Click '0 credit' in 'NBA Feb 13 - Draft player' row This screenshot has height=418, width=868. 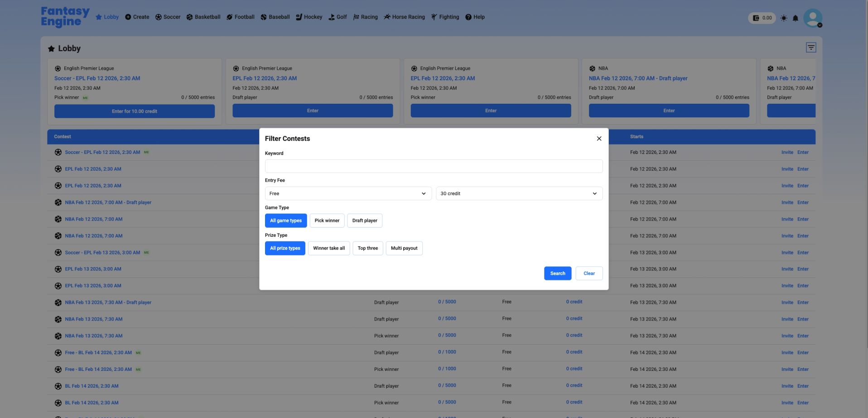tap(574, 302)
